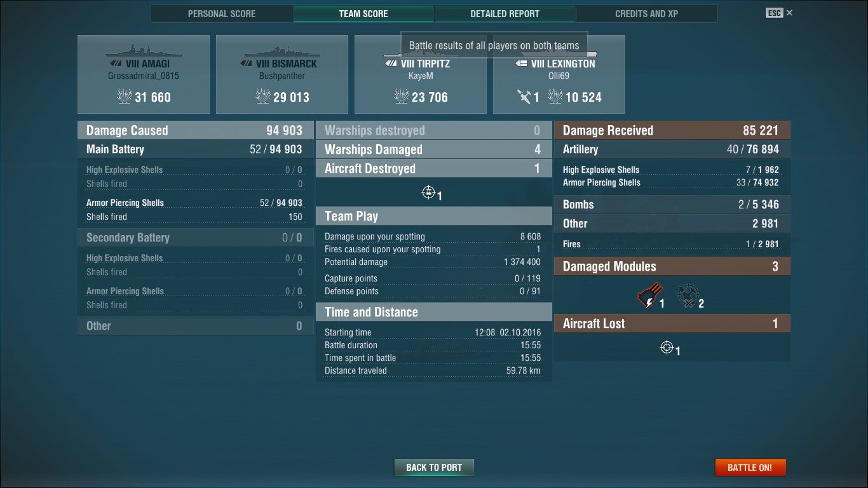Viewport: 868px width, 488px height.
Task: Click the Battle duration row
Action: click(433, 345)
